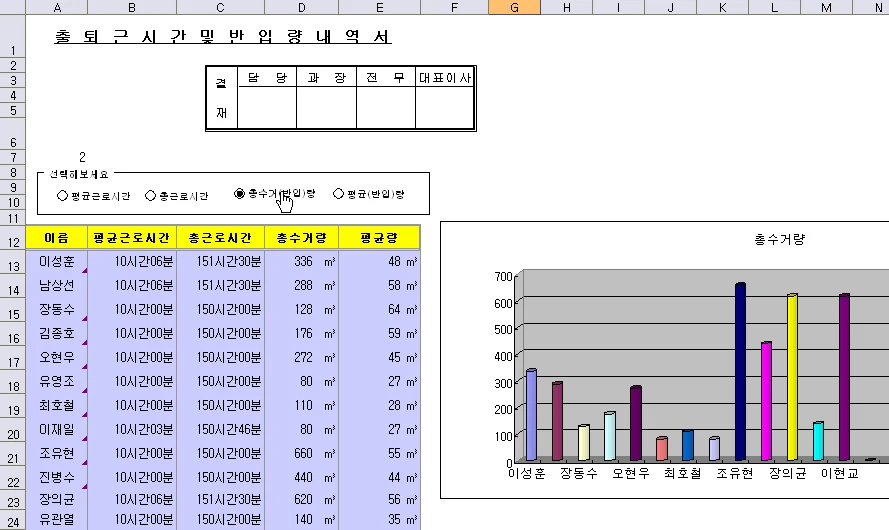Viewport: 889px width, 530px height.
Task: Click 10시간03분 in 이재일's row
Action: coord(132,430)
